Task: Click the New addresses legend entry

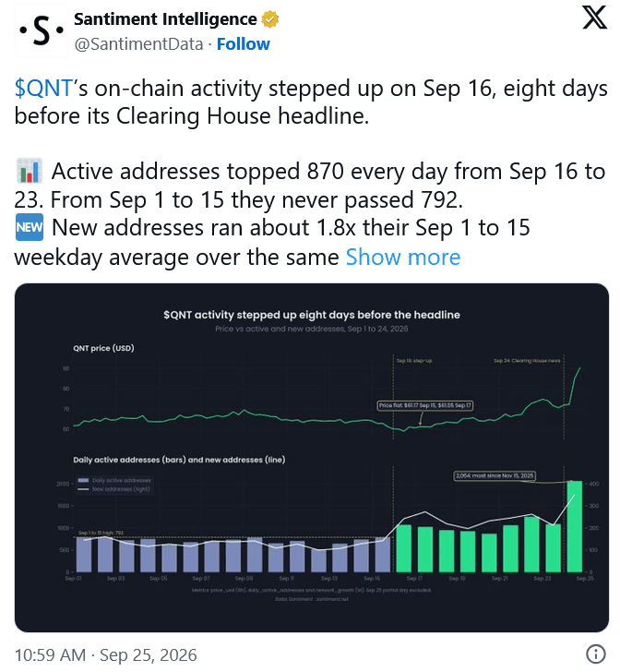Action: [114, 489]
